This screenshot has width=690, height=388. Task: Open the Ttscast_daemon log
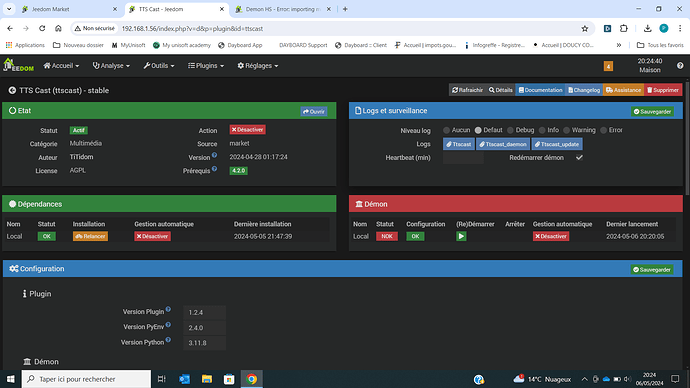tap(503, 144)
